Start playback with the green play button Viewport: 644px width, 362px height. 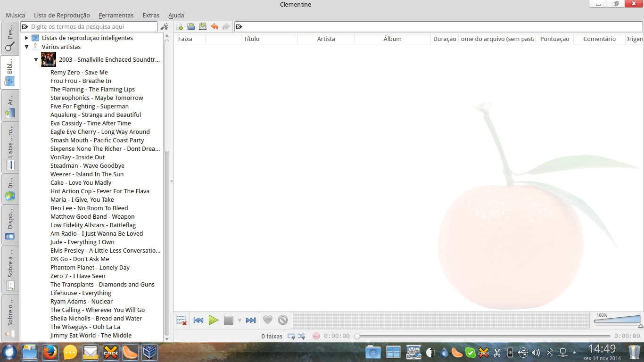tap(214, 321)
